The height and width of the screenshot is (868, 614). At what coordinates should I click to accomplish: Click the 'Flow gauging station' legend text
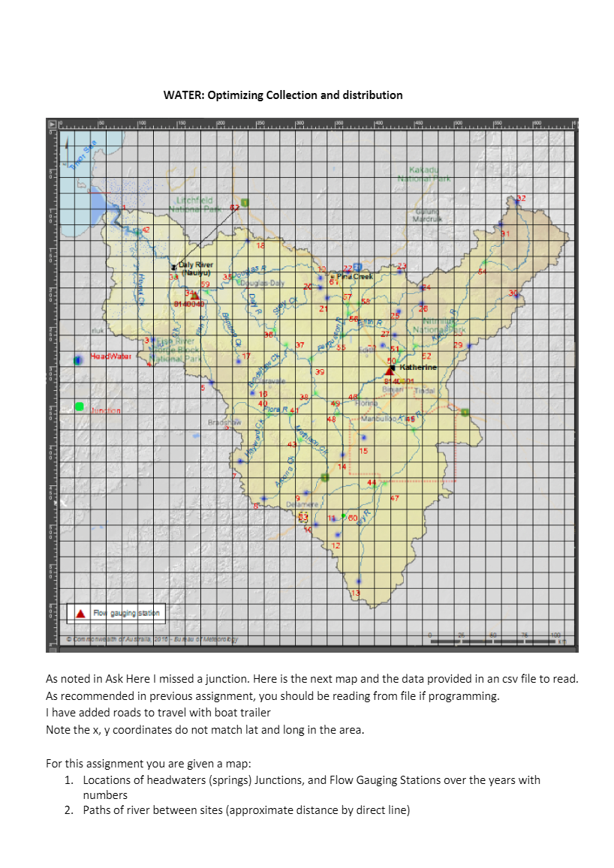tap(126, 613)
